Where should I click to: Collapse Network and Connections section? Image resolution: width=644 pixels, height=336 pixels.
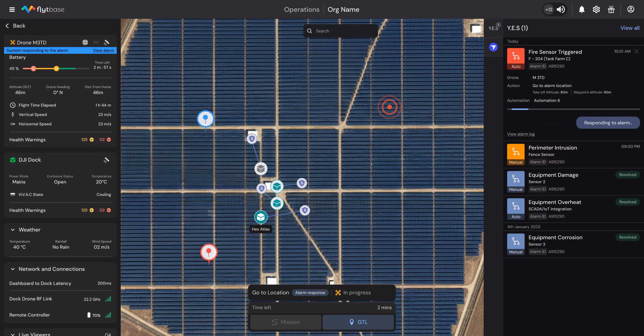click(13, 269)
